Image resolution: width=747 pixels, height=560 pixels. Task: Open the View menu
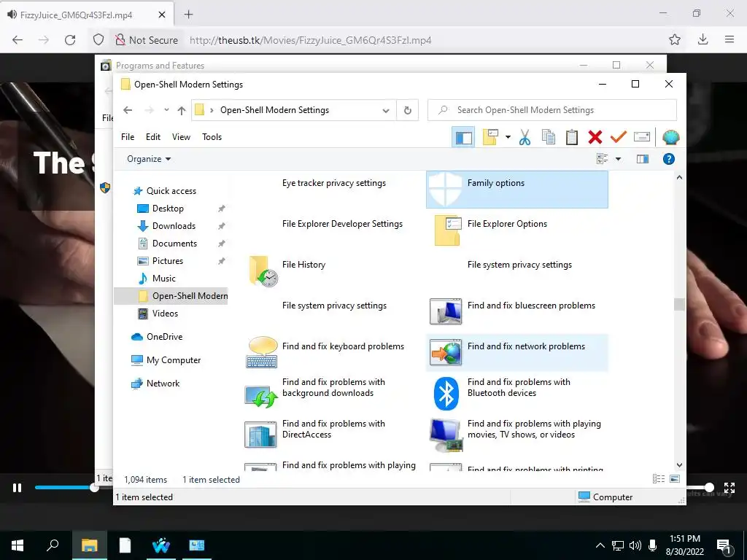click(181, 137)
